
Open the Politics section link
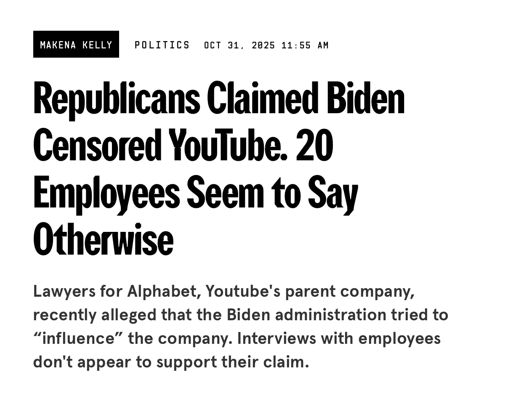[162, 45]
